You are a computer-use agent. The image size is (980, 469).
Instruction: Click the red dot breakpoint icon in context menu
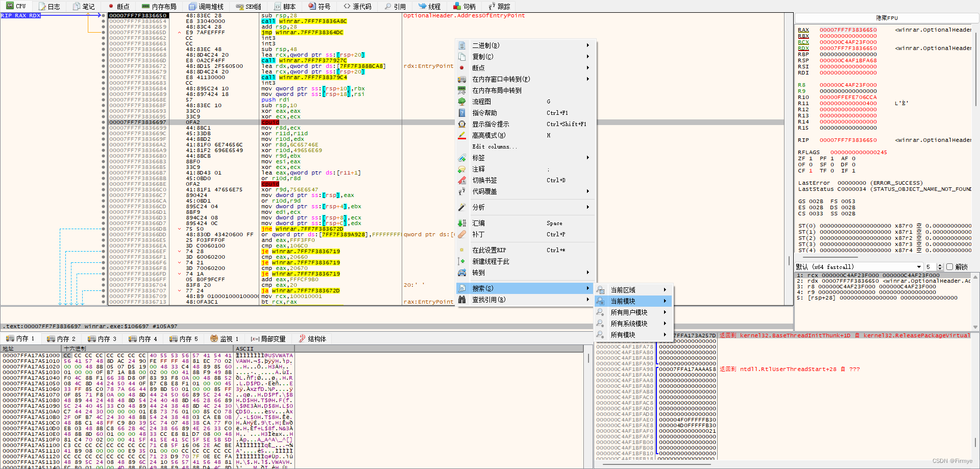tap(462, 68)
